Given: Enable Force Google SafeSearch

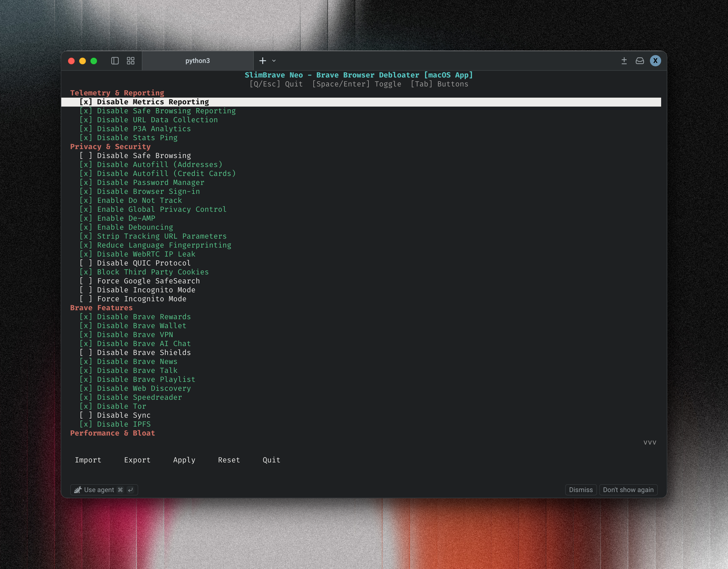Looking at the screenshot, I should (140, 281).
